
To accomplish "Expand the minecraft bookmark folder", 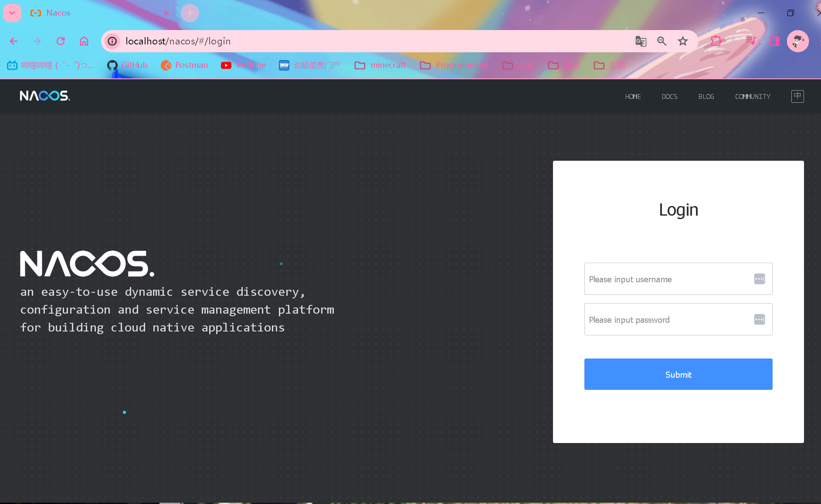I will (380, 65).
